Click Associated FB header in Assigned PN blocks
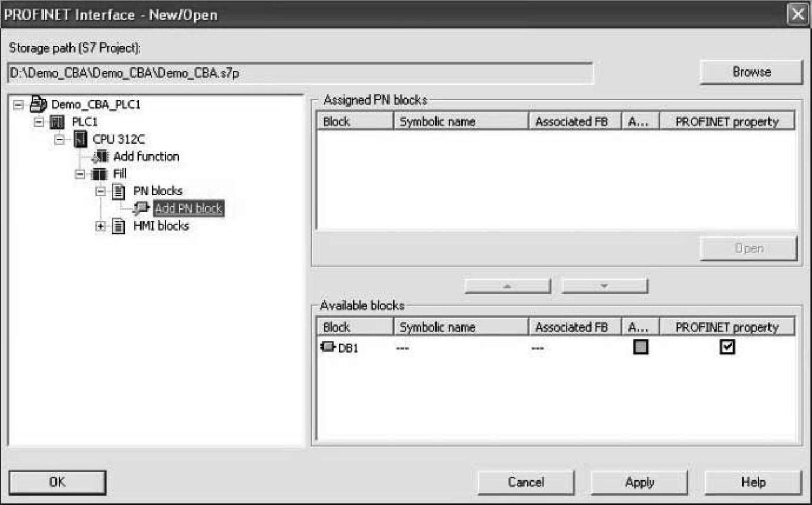Image resolution: width=812 pixels, height=505 pixels. 575,121
